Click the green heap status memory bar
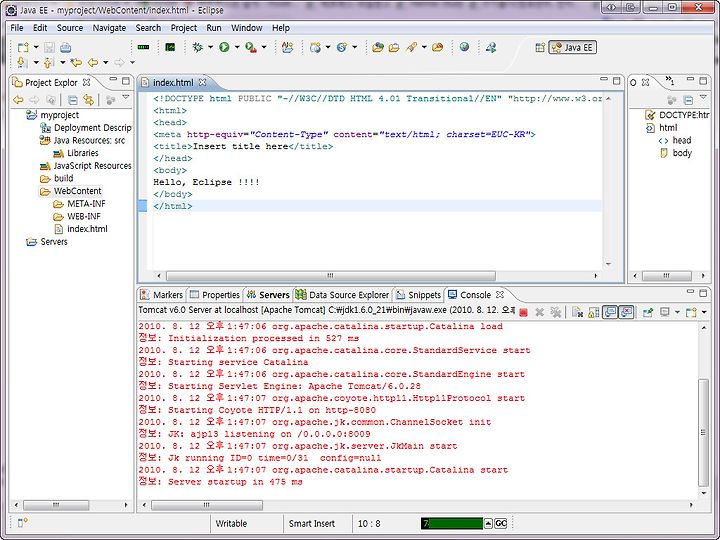 [x=452, y=523]
